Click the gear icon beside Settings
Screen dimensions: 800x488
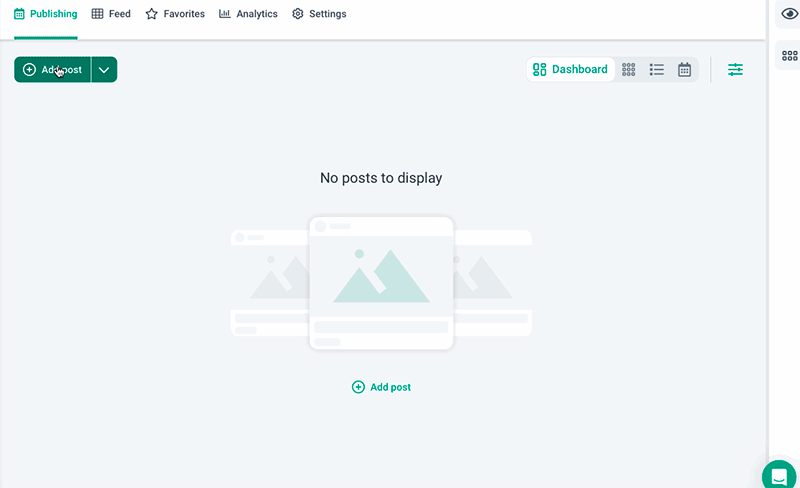coord(298,14)
